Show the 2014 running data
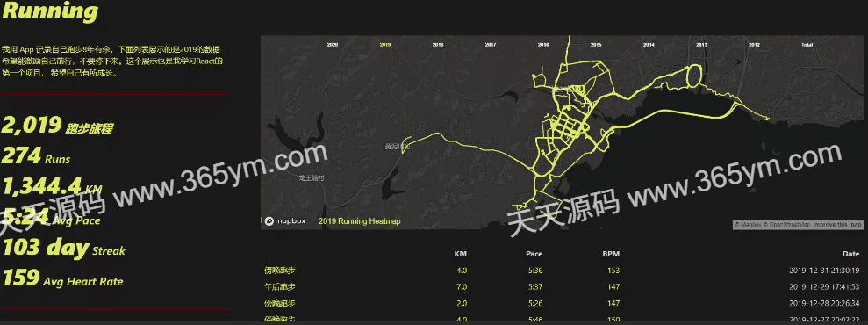 (x=649, y=44)
